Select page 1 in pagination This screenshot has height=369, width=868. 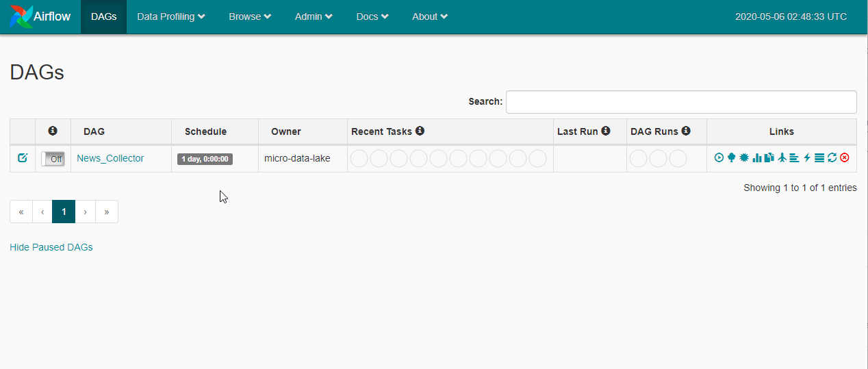[64, 212]
